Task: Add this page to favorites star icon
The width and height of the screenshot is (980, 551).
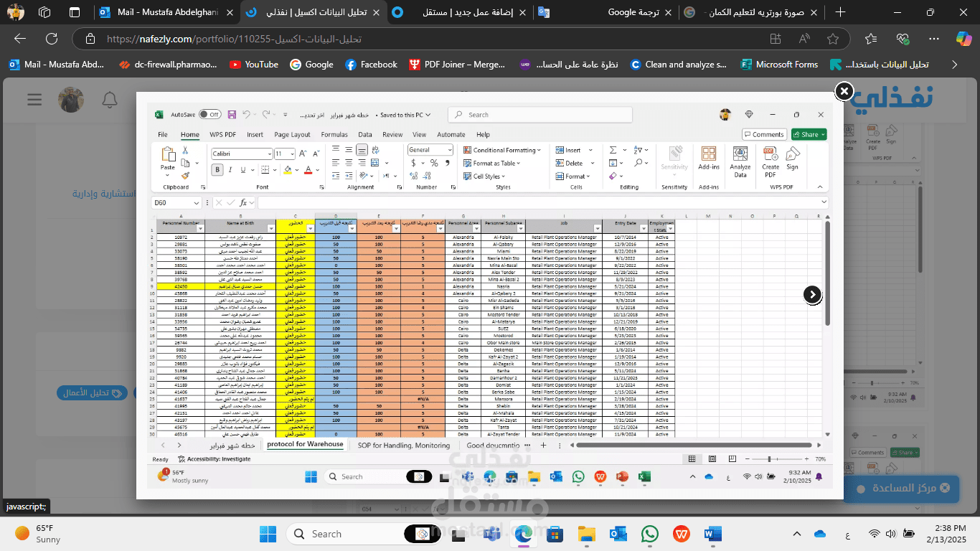Action: (x=833, y=39)
